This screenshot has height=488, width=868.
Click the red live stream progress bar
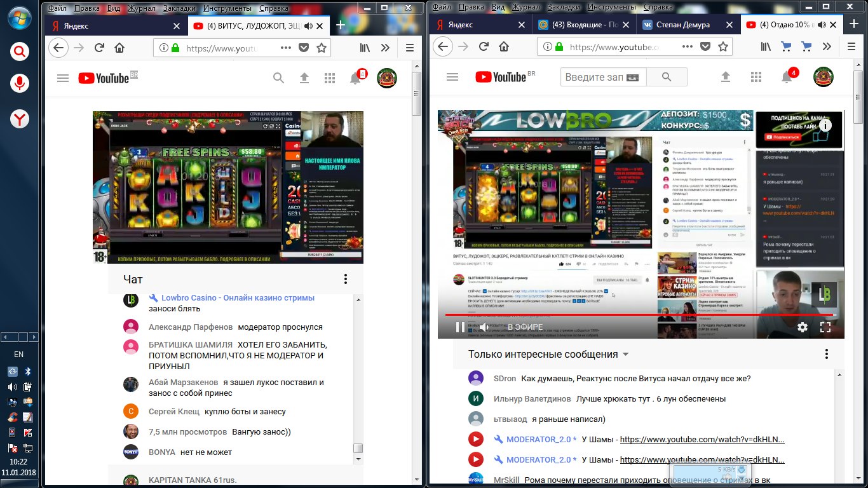point(635,315)
